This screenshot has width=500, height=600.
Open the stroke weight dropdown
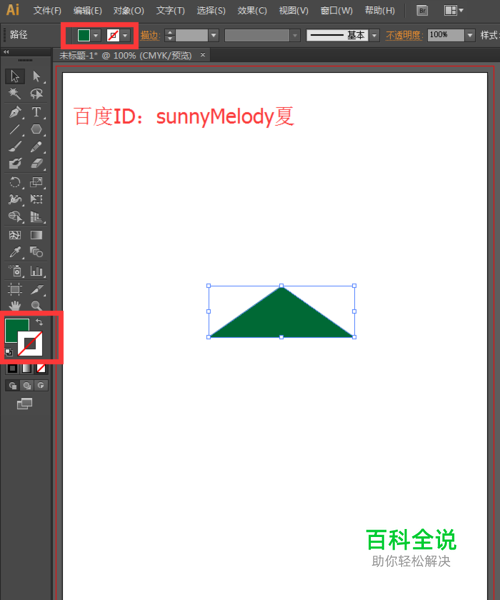point(214,36)
